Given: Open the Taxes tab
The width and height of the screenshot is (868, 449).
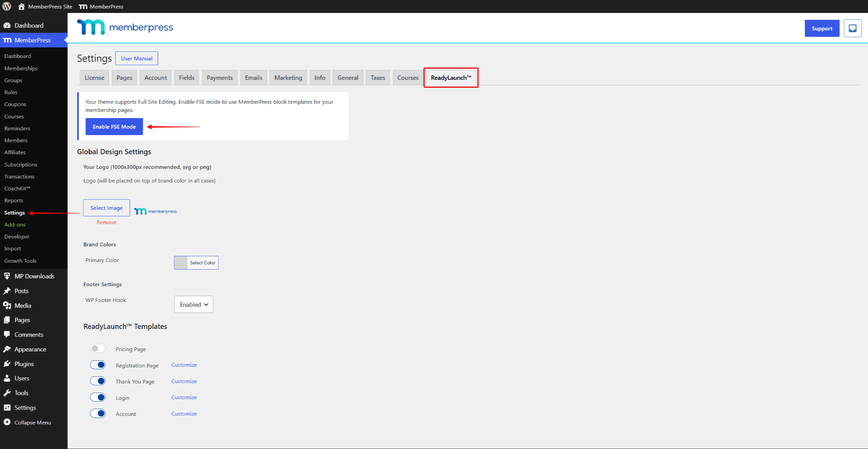Looking at the screenshot, I should click(378, 78).
